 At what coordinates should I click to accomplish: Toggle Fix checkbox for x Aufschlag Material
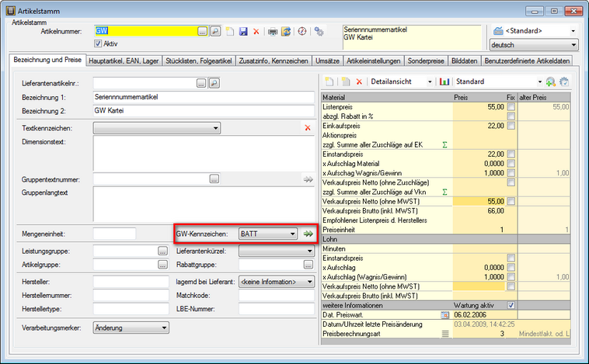pos(511,163)
